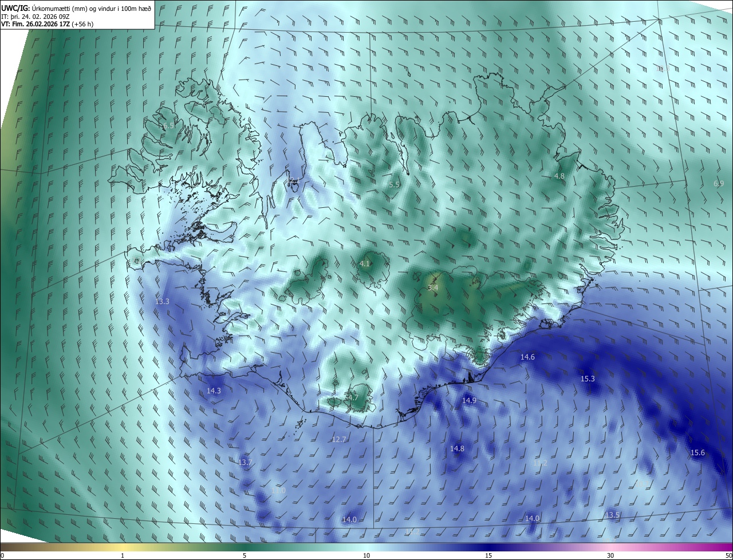Click the 1 tick on the color scale
733x560 pixels.
[123, 555]
